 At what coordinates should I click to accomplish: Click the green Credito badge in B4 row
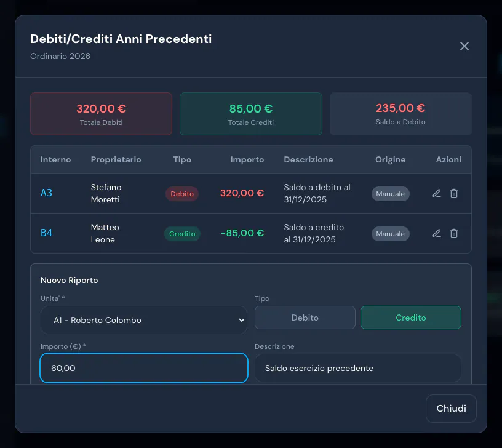182,234
